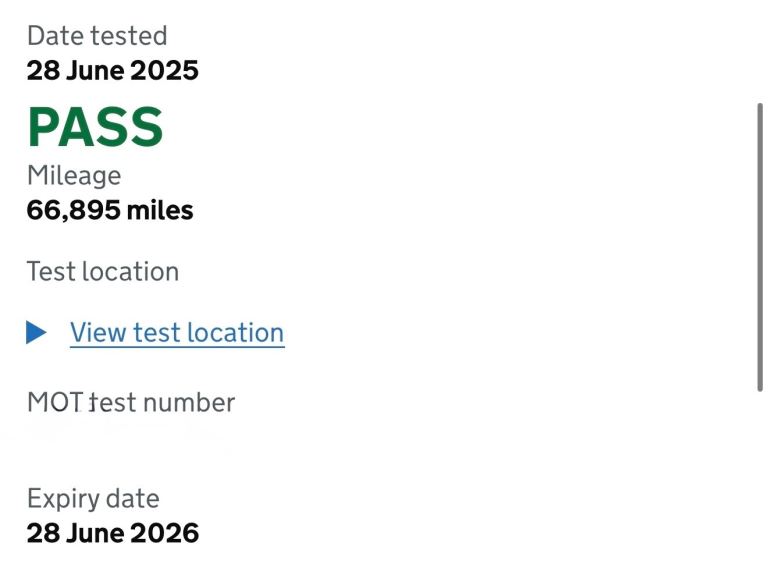Select the Mileage label

click(x=74, y=176)
